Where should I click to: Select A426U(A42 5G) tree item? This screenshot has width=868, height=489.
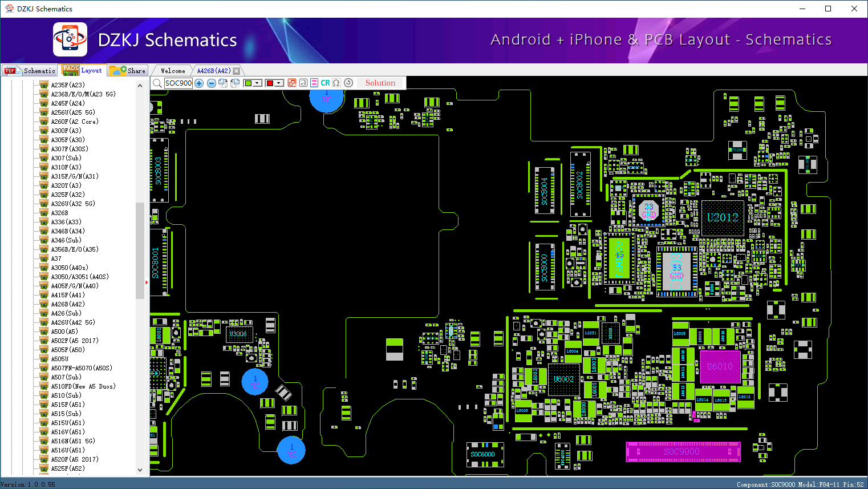point(73,322)
